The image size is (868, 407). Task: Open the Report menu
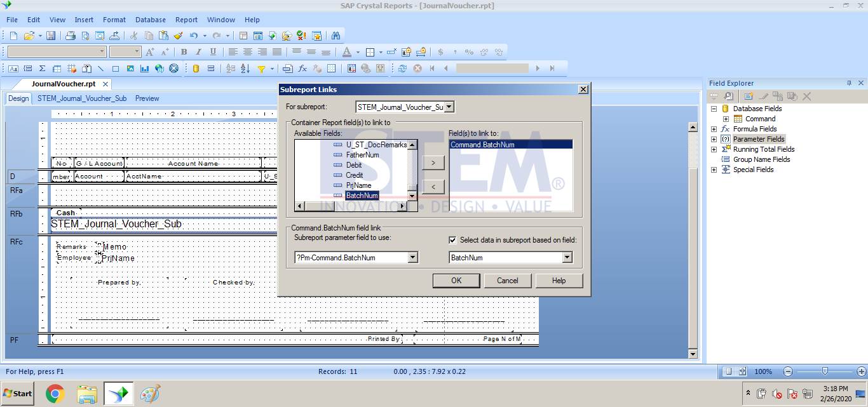coord(186,20)
